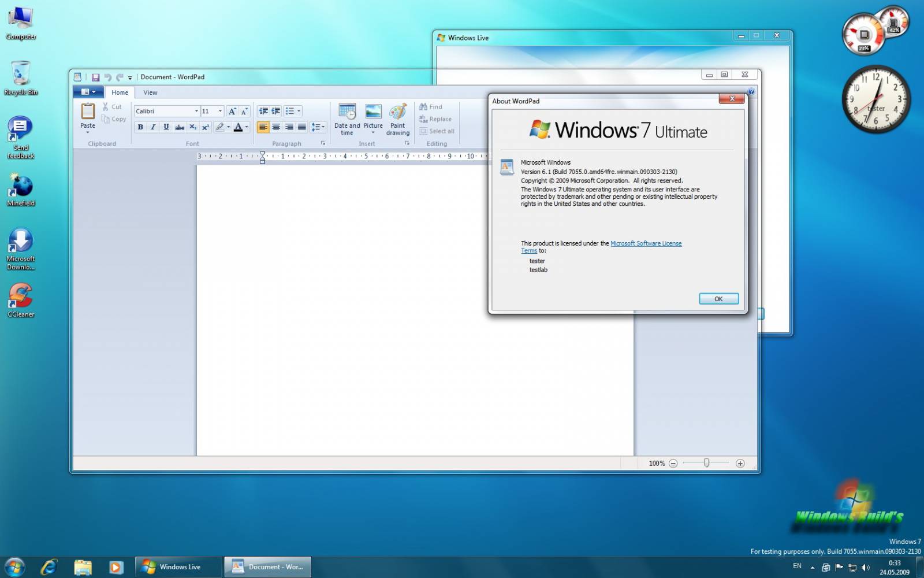Open the WordPad application menu button
Viewport: 924px width, 578px height.
pos(88,92)
